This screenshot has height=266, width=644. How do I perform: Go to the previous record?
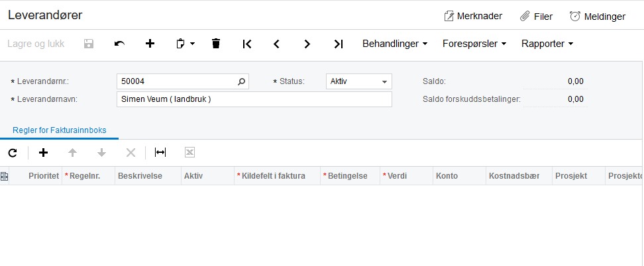[277, 44]
